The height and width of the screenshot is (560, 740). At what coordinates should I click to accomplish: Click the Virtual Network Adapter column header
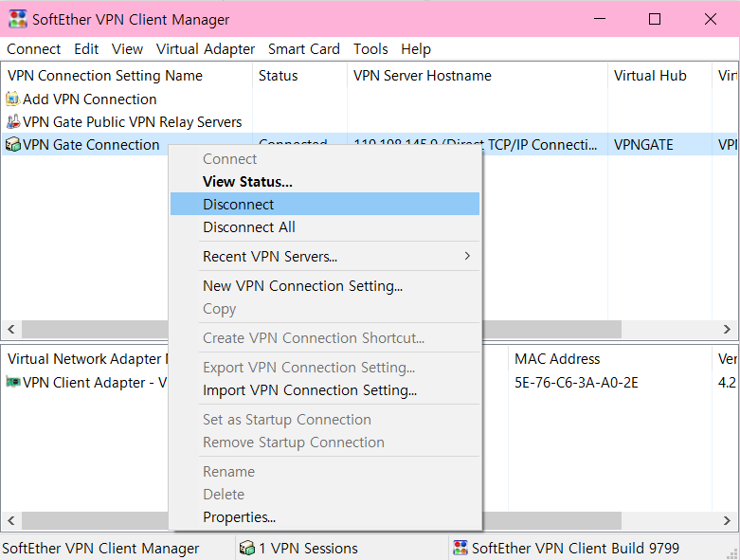[x=85, y=359]
